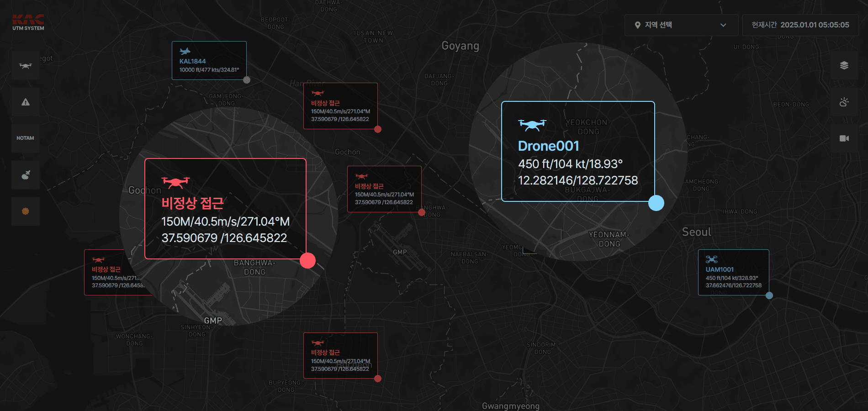Click the large red alert position marker
868x411 pixels.
coord(308,260)
